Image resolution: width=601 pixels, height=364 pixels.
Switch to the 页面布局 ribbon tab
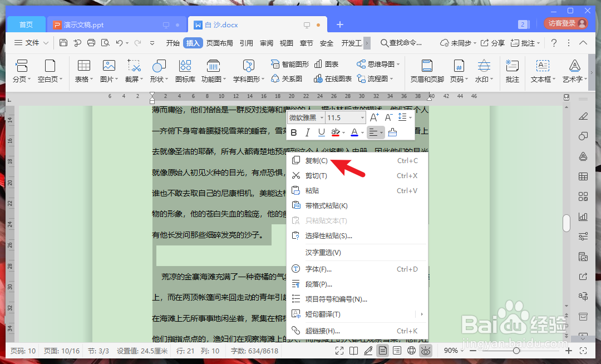click(x=220, y=43)
